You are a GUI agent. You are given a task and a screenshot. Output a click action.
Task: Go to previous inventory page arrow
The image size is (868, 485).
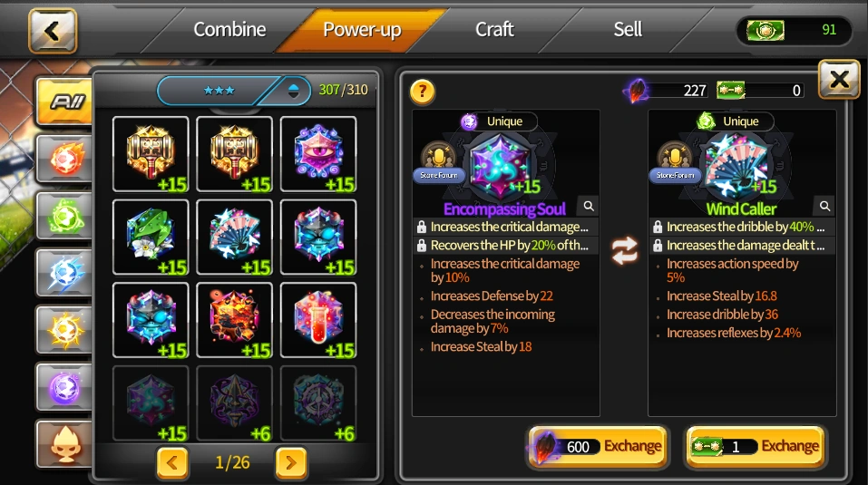pos(172,462)
